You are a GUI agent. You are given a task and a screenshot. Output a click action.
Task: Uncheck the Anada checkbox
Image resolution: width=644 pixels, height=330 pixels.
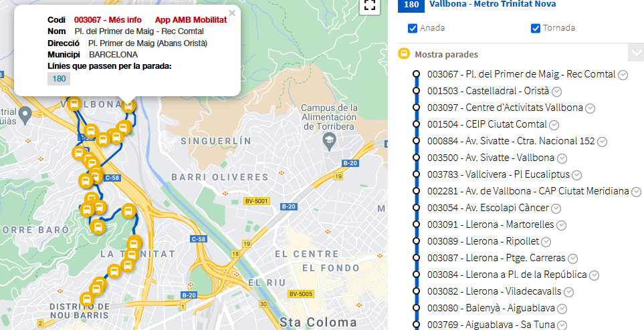tap(413, 28)
